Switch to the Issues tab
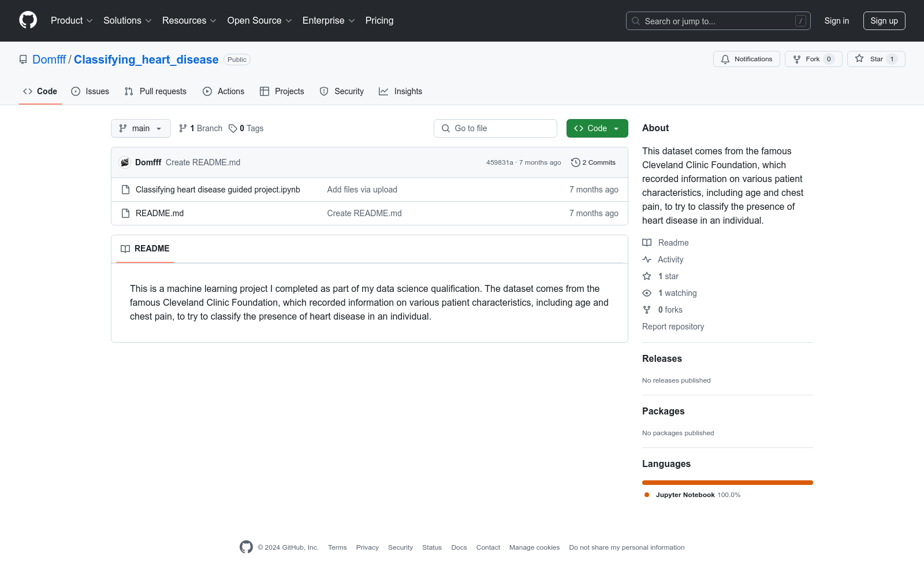 pyautogui.click(x=90, y=91)
